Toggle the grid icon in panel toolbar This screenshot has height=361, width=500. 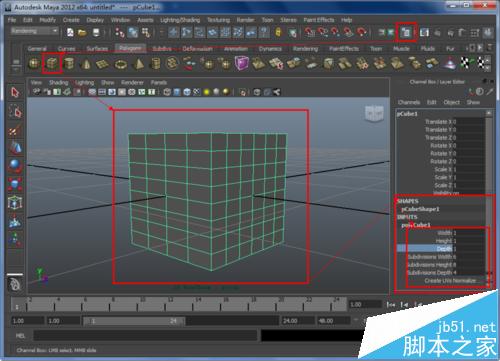click(92, 92)
